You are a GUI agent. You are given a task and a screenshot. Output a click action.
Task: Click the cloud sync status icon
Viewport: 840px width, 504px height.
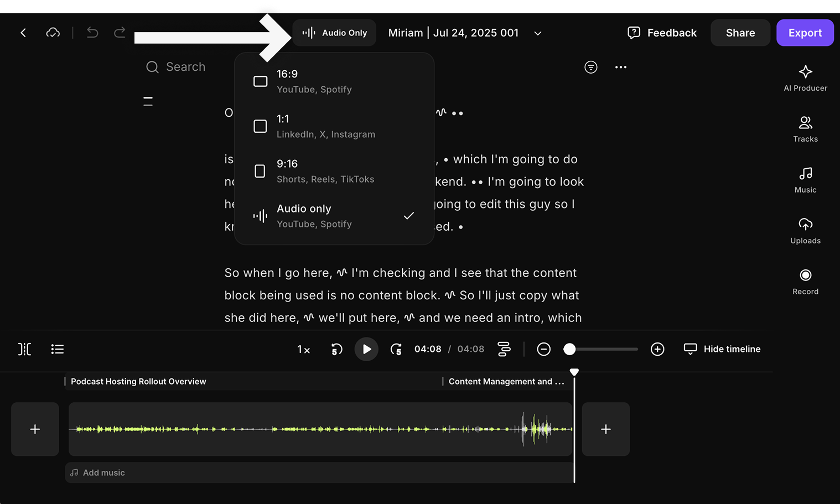[53, 33]
